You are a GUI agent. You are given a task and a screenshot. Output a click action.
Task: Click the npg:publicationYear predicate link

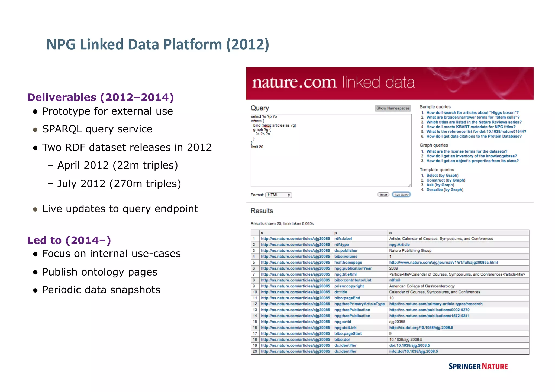click(x=353, y=268)
